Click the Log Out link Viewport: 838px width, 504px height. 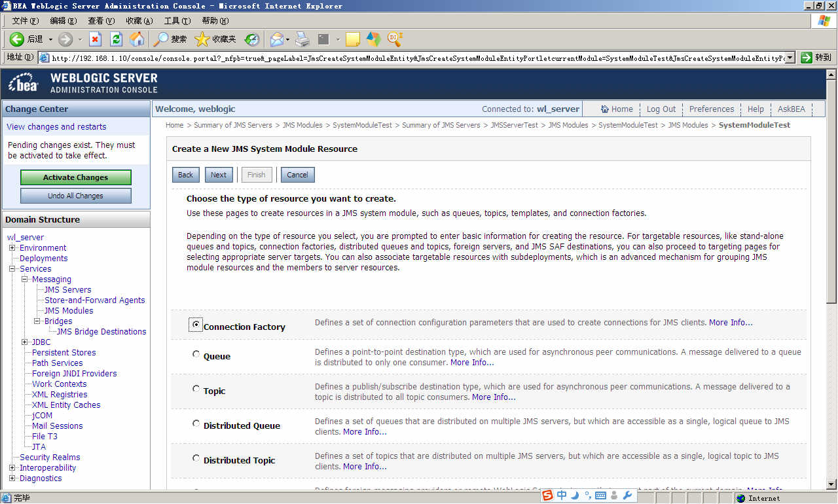(661, 109)
